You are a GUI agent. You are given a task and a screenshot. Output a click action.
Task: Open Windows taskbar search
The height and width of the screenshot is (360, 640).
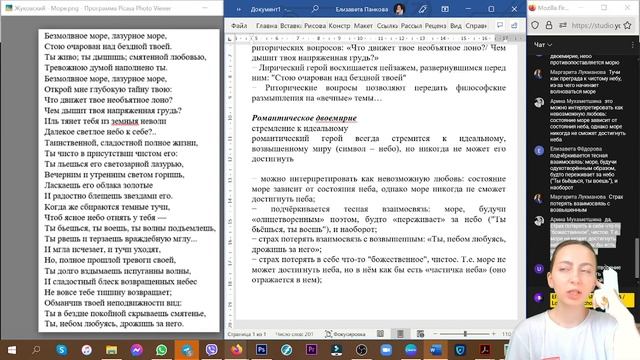point(36,350)
